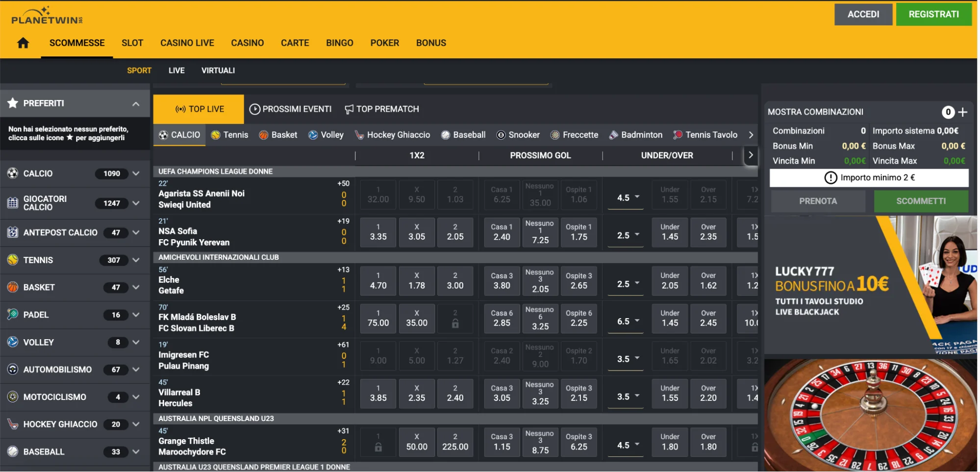
Task: Click the Giocatori Calcio icon
Action: (x=13, y=203)
